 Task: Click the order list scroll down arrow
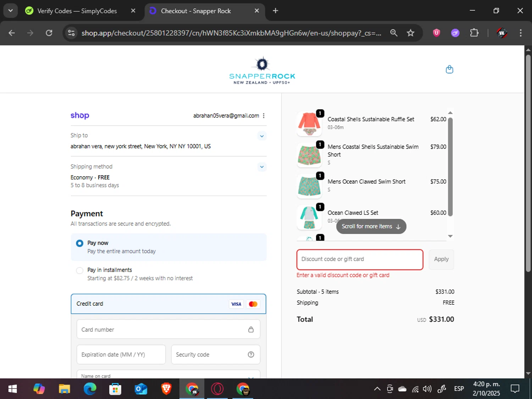click(x=450, y=236)
